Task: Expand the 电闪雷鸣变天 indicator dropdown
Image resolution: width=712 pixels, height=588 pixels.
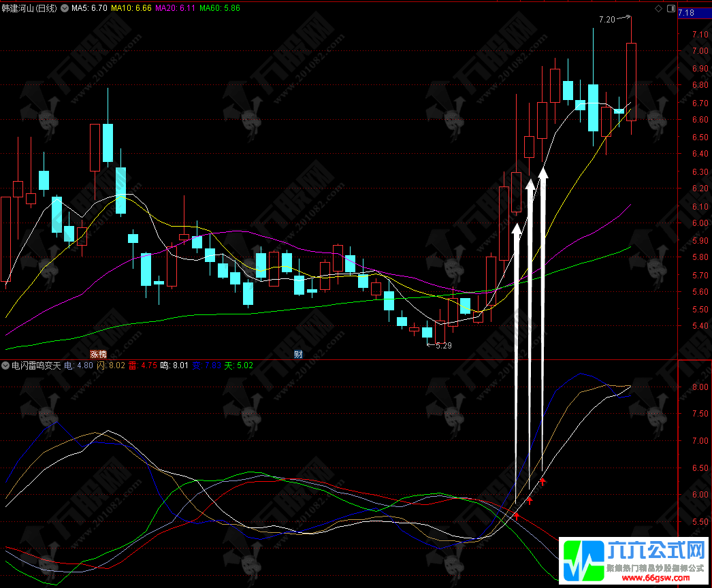Action: pyautogui.click(x=5, y=365)
